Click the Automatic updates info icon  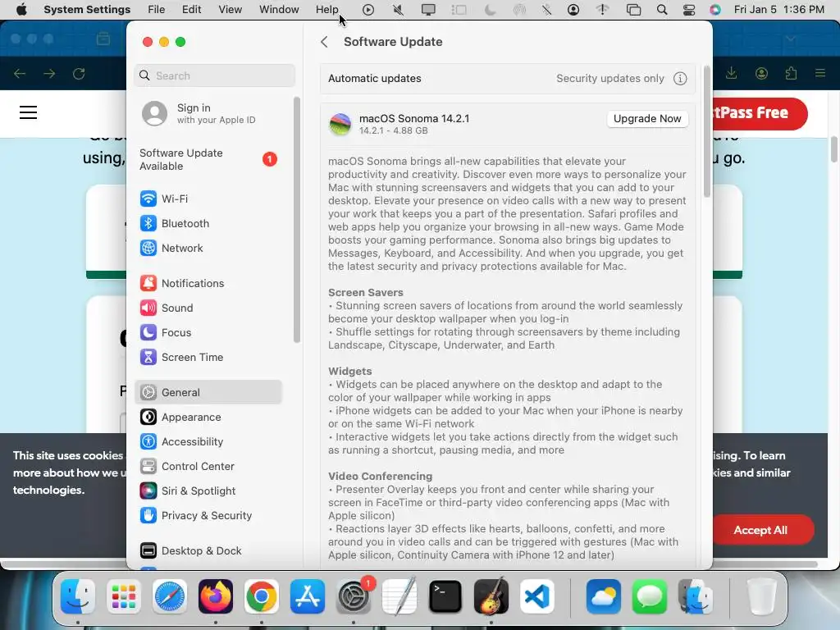tap(680, 79)
